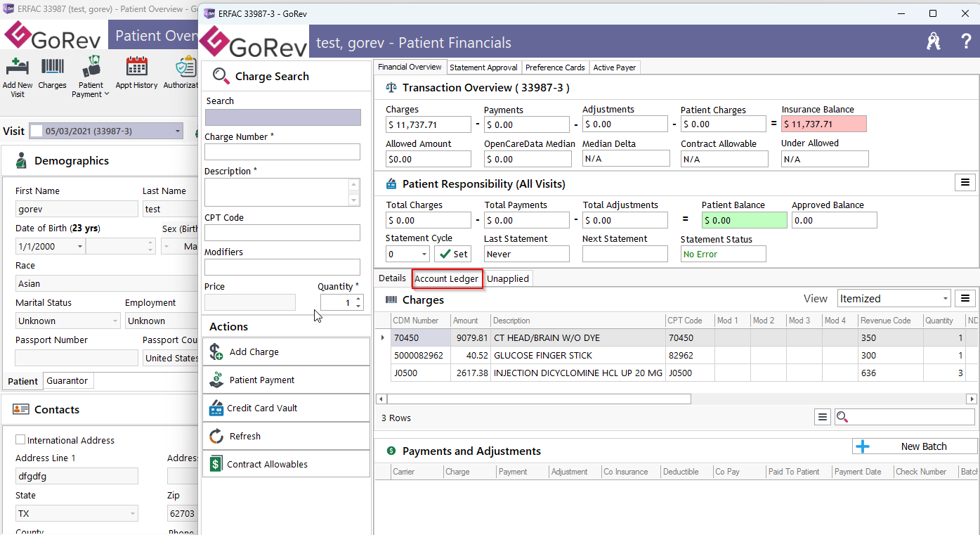
Task: Click CDM Number column header
Action: 419,321
